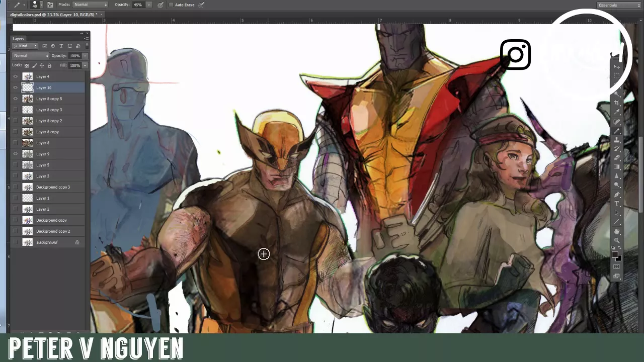644x362 pixels.
Task: Click pressure for size icon
Action: click(x=201, y=5)
